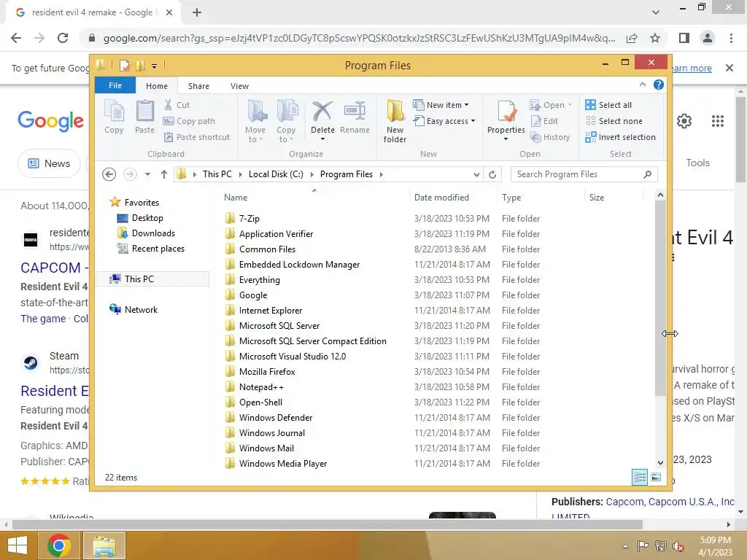Sort by Date modified column header
Screen dimensions: 747x560
[441, 197]
